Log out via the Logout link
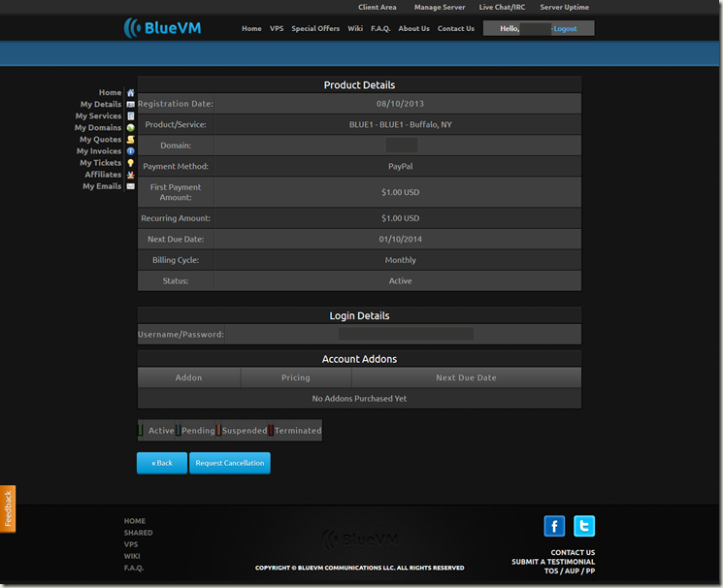 pos(566,28)
